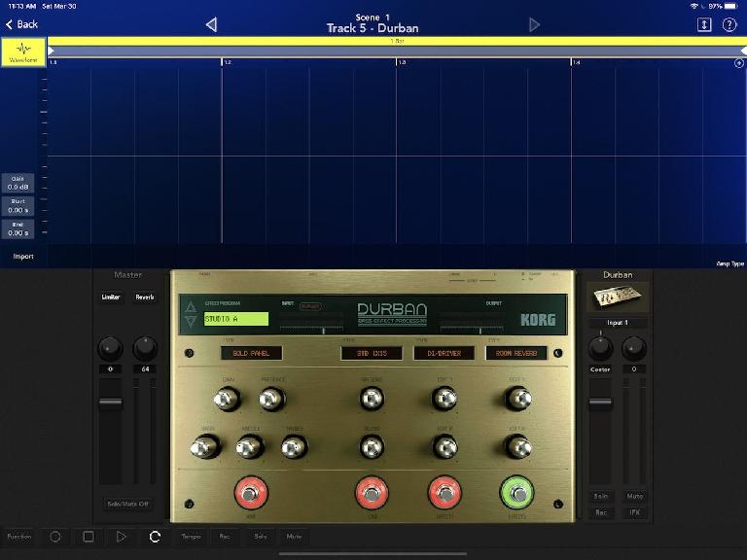Click the upper cabinet section knob
The width and height of the screenshot is (747, 560).
(372, 399)
